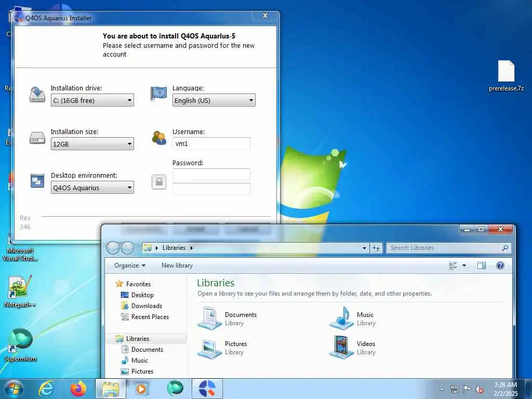Viewport: 532px width, 399px height.
Task: Click the File Explorer taskbar button
Action: (x=111, y=389)
